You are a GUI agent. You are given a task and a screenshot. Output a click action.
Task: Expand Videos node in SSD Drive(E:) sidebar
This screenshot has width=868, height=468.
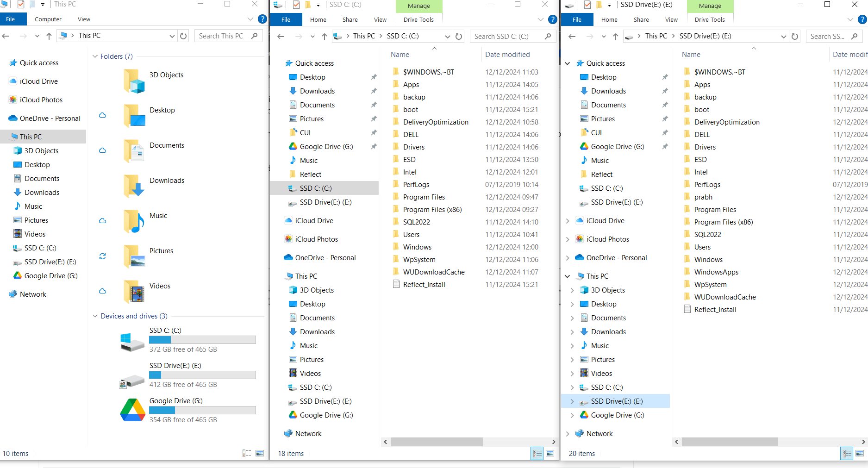[x=572, y=374]
